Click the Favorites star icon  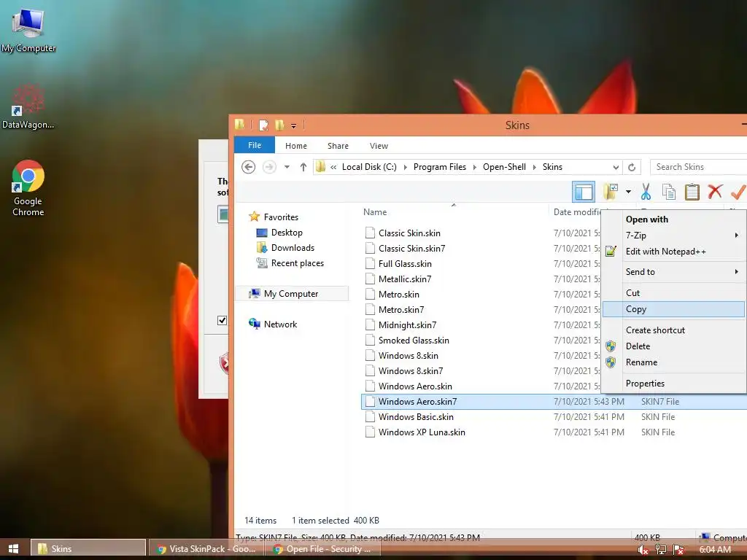point(255,217)
